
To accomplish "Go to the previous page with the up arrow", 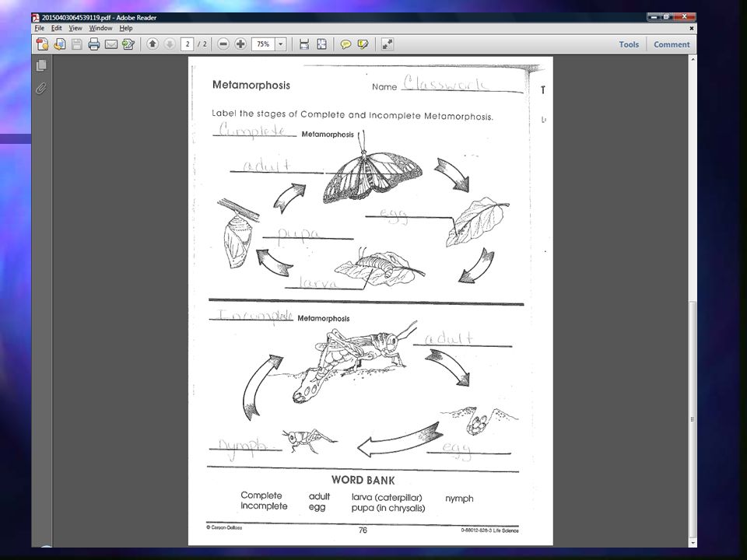I will click(x=153, y=44).
